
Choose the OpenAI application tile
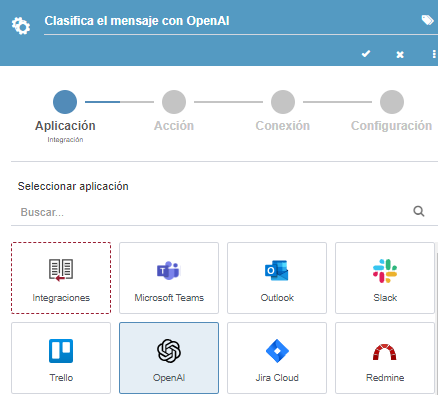169,358
